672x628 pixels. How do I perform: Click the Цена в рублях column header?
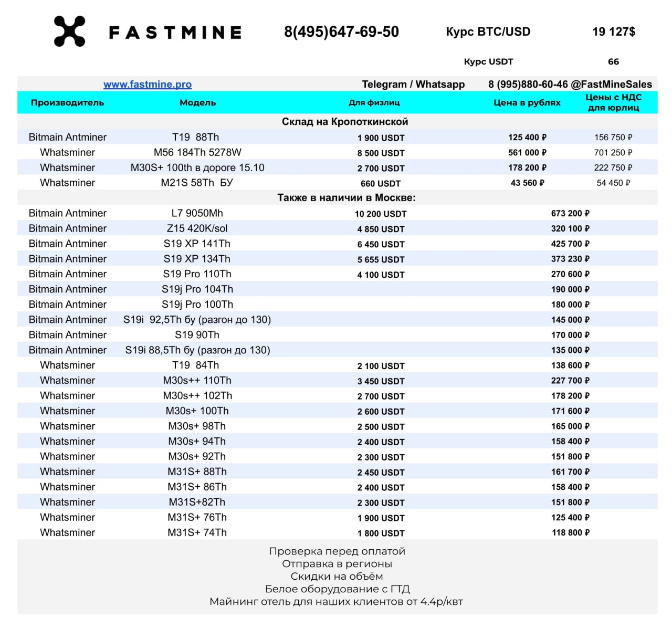point(527,102)
